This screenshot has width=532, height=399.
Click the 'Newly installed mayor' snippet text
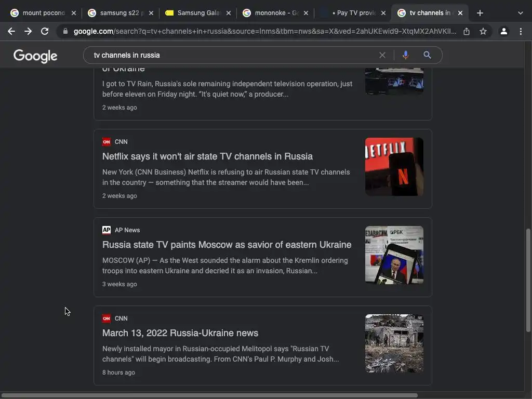[220, 354]
